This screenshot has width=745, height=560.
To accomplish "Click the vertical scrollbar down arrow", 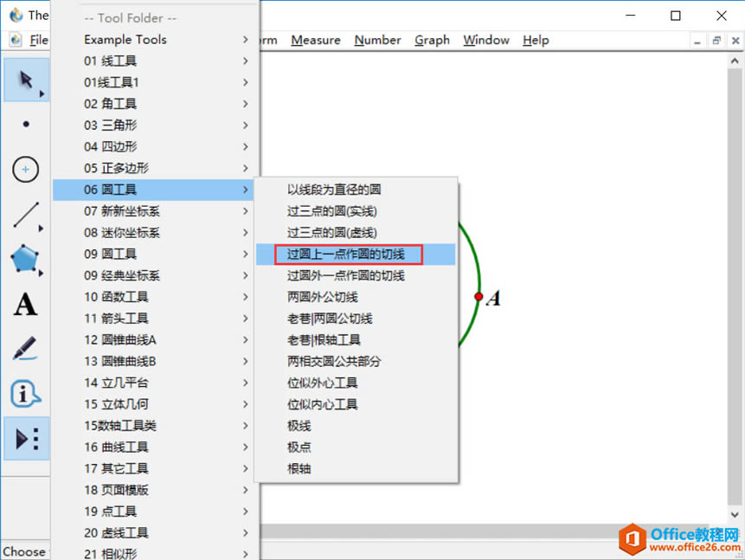I will tap(735, 514).
